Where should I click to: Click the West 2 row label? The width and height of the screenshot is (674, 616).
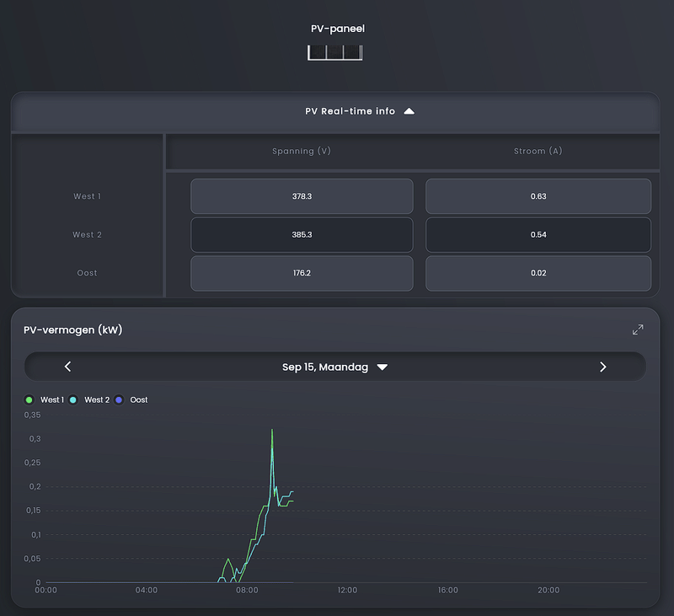pyautogui.click(x=88, y=235)
